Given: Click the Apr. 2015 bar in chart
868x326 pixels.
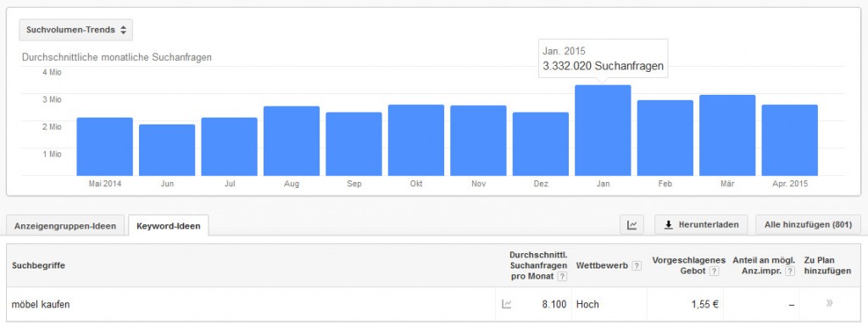Looking at the screenshot, I should 790,141.
